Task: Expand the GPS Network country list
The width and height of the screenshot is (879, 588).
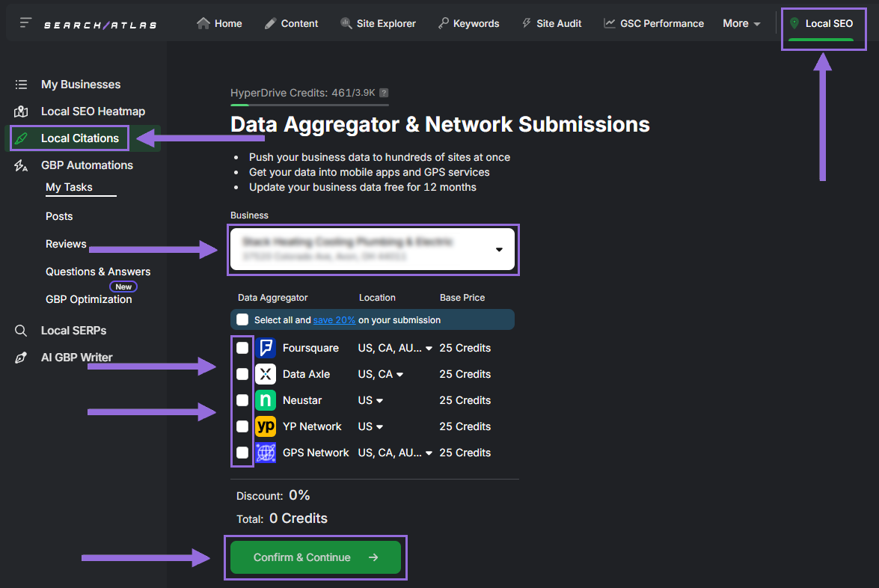Action: click(x=429, y=453)
